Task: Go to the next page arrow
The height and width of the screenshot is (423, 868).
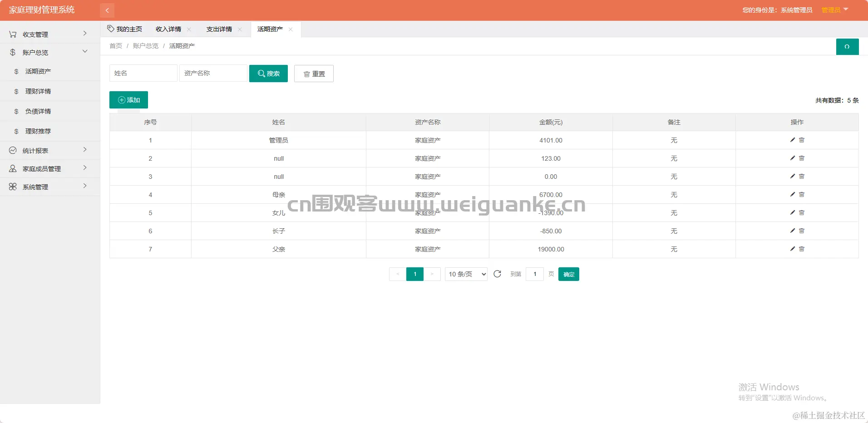Action: click(x=432, y=274)
